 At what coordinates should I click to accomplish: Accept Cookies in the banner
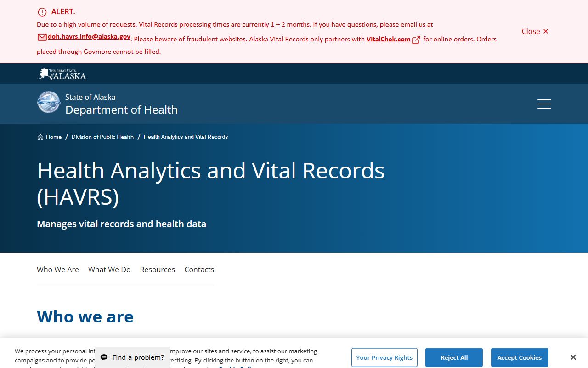[x=520, y=357]
